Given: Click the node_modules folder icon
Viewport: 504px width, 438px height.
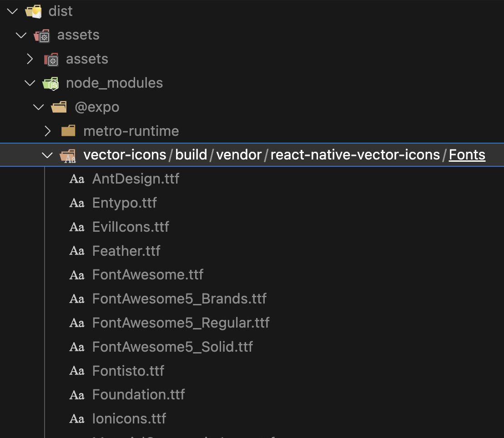Looking at the screenshot, I should (50, 83).
